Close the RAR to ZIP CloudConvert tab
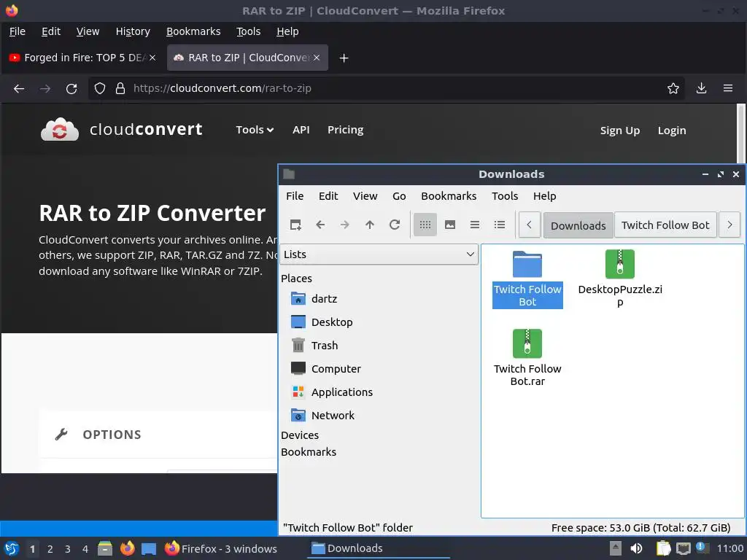The image size is (747, 560). coord(317,58)
